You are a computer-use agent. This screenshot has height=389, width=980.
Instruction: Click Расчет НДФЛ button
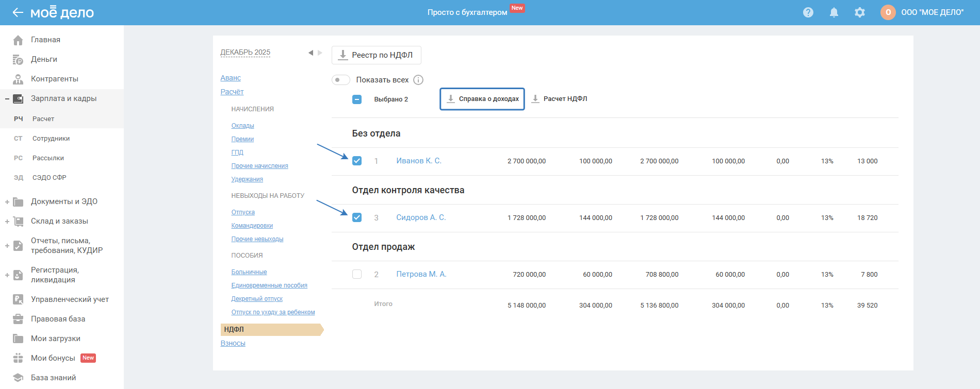[x=560, y=99]
